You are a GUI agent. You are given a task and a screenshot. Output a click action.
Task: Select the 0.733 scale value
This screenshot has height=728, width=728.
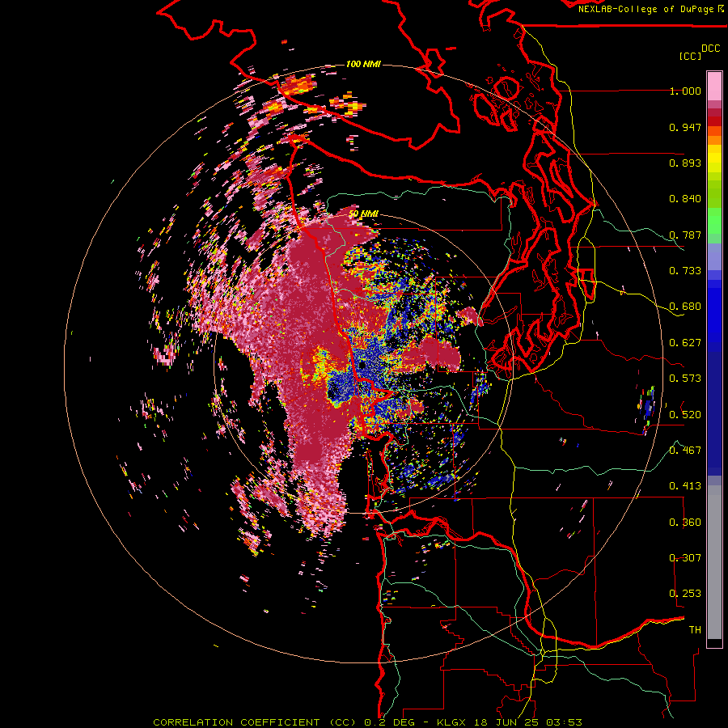click(685, 271)
